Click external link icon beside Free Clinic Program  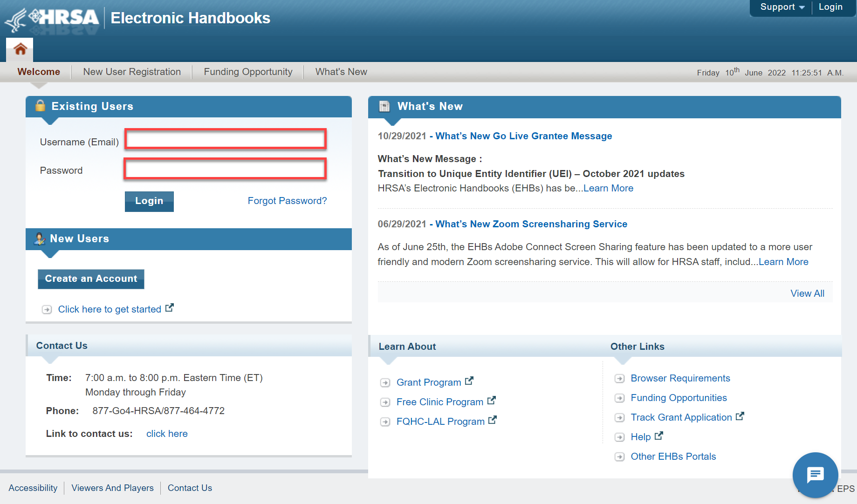(x=492, y=401)
